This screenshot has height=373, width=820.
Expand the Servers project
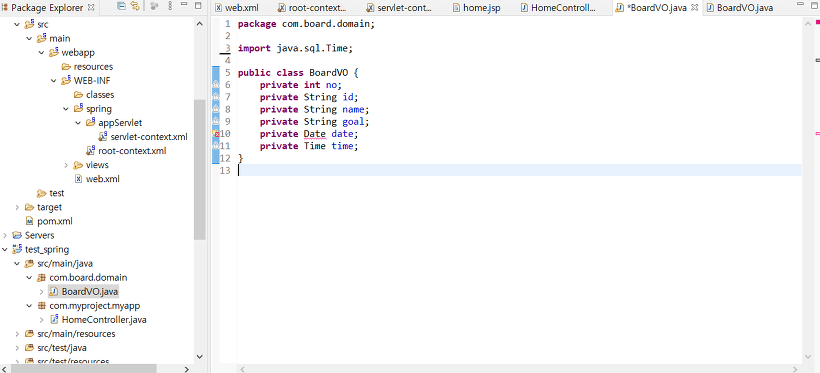(4, 235)
